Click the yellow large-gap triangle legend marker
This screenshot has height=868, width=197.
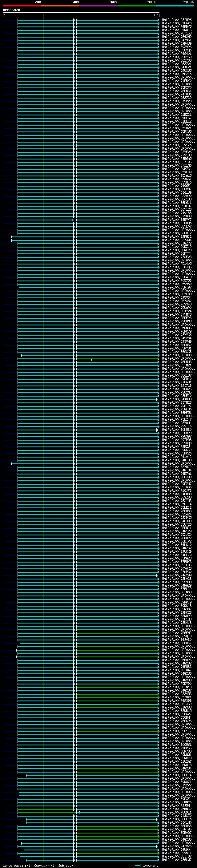25,865
